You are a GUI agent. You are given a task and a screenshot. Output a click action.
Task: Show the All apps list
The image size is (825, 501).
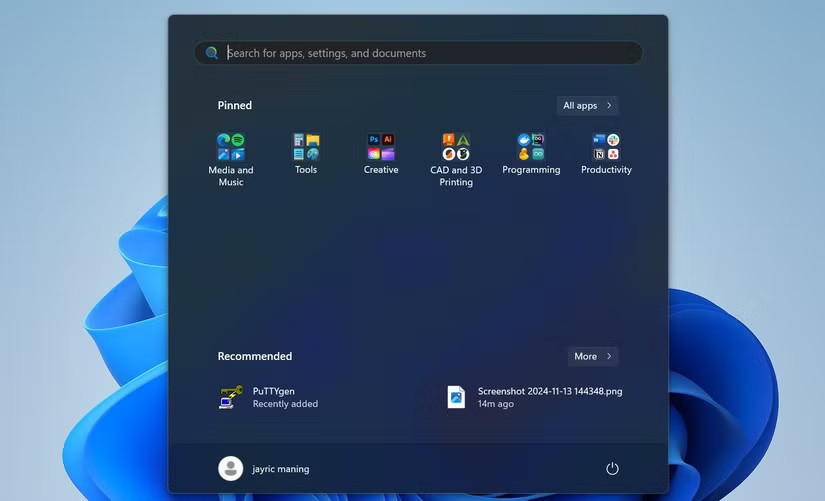(x=587, y=105)
